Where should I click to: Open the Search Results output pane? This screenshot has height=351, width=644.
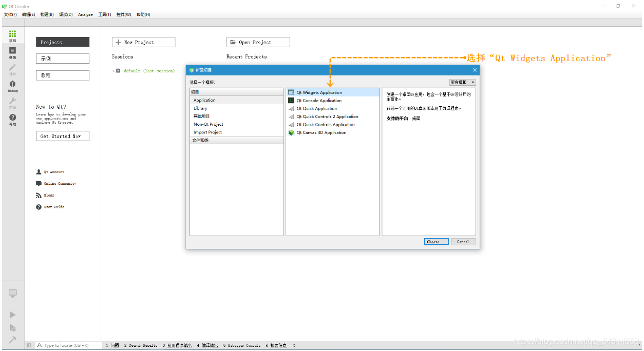[x=141, y=345]
